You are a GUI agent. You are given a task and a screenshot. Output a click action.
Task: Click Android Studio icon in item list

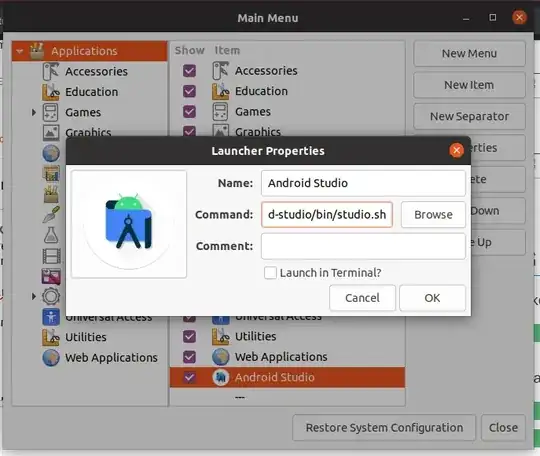pos(221,377)
